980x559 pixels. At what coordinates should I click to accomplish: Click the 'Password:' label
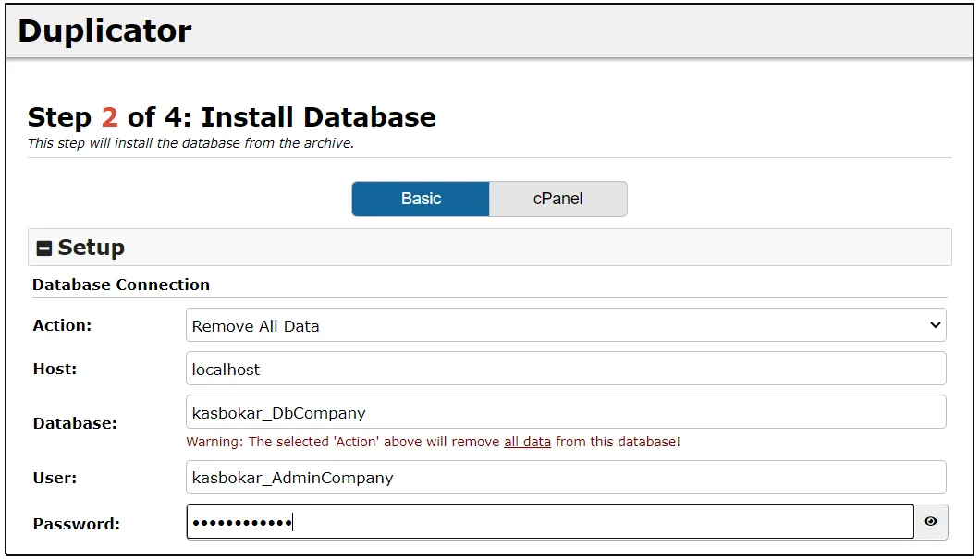pyautogui.click(x=76, y=524)
